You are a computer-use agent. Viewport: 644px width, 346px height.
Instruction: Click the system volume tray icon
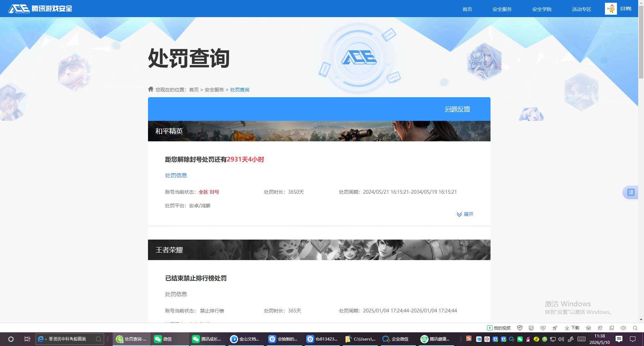[561, 339]
